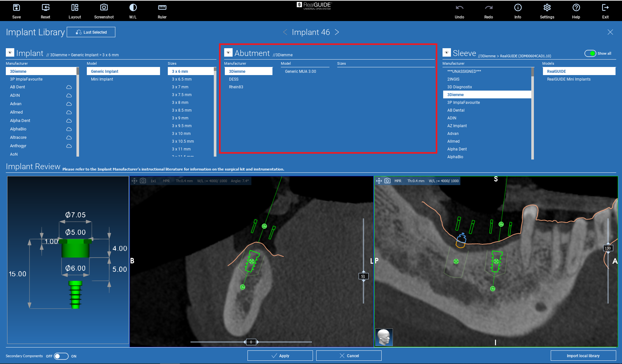Screen dimensions: 622x364
Task: Click the Undo arrow icon
Action: 459,8
